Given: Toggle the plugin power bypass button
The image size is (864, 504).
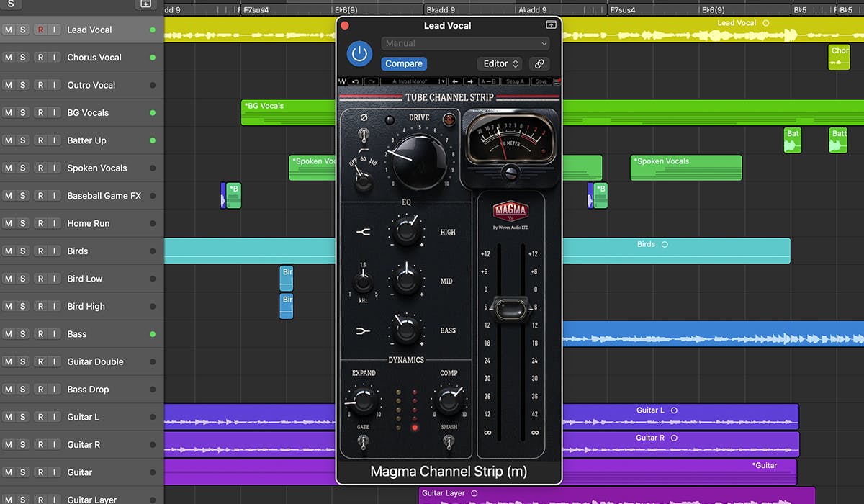Looking at the screenshot, I should (359, 54).
